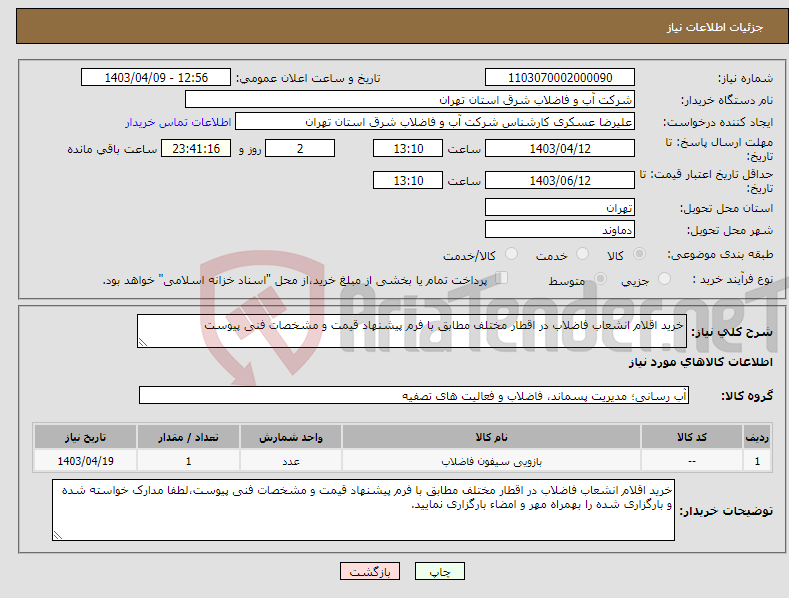Click the تعداد / مقدار column header
Viewport: 789px width, 598px height.
[188, 437]
